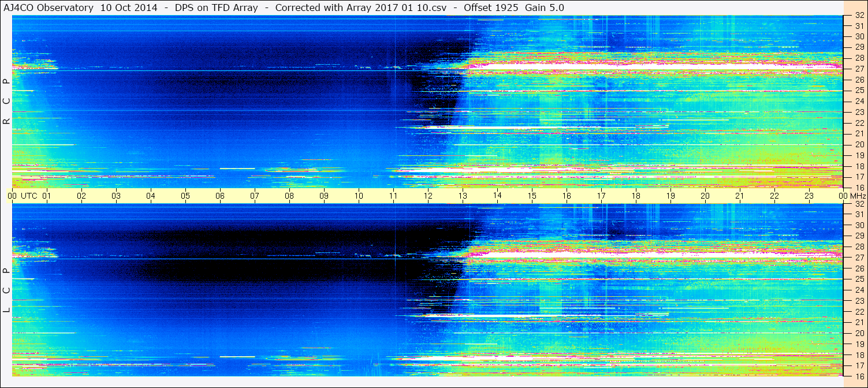
Task: Click the 19 MHz label on LCP scale
Action: click(x=859, y=344)
